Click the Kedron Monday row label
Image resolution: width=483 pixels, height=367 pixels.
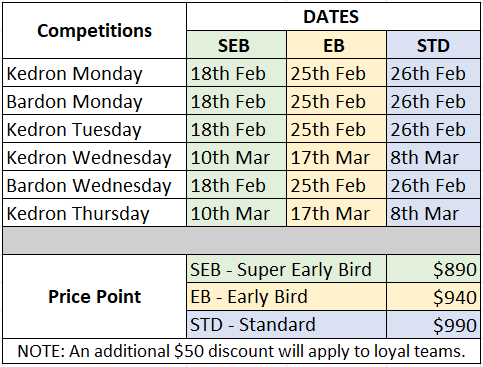95,73
